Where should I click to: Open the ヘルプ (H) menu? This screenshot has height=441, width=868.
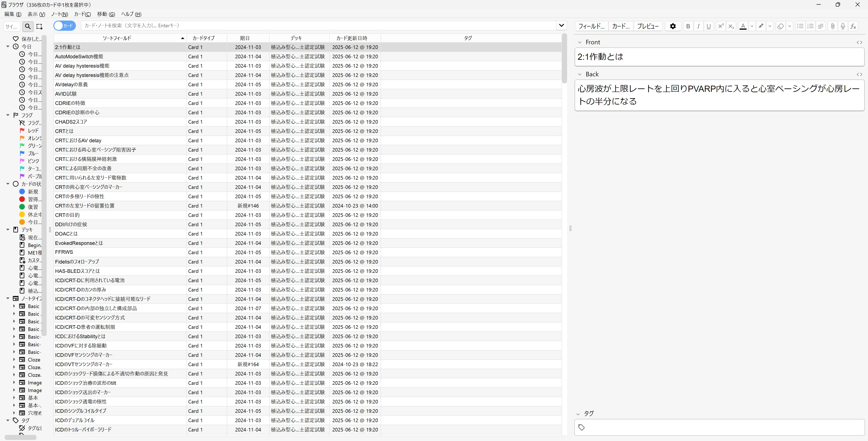[x=131, y=14]
